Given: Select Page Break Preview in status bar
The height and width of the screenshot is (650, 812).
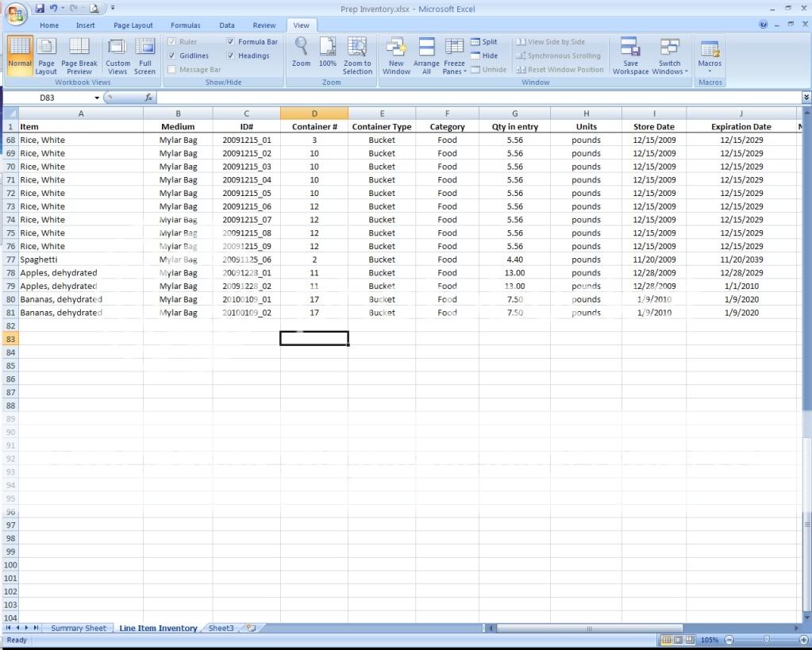Looking at the screenshot, I should tap(690, 640).
